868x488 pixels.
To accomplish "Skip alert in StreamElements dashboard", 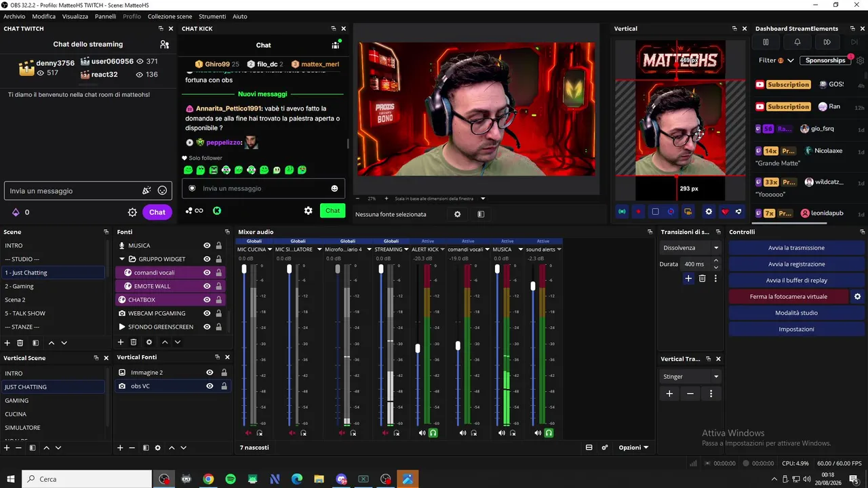I will 827,42.
